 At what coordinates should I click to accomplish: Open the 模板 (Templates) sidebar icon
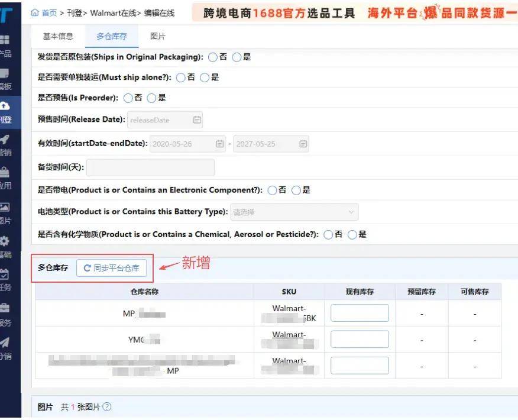pos(5,74)
